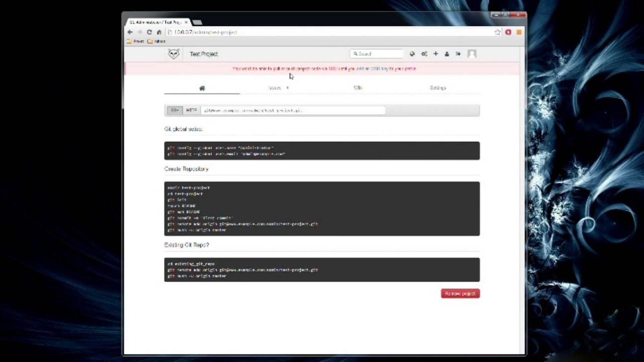The width and height of the screenshot is (644, 362).
Task: Click the browser Back arrow
Action: [x=130, y=32]
